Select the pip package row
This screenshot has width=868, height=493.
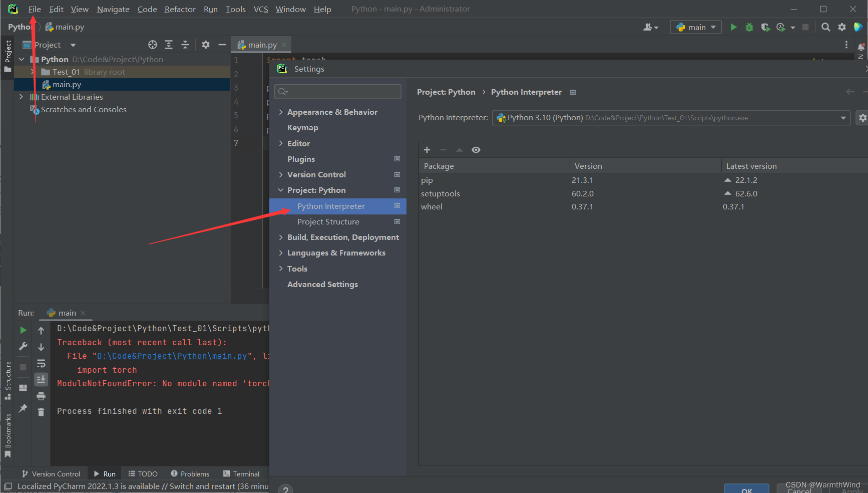coord(643,180)
